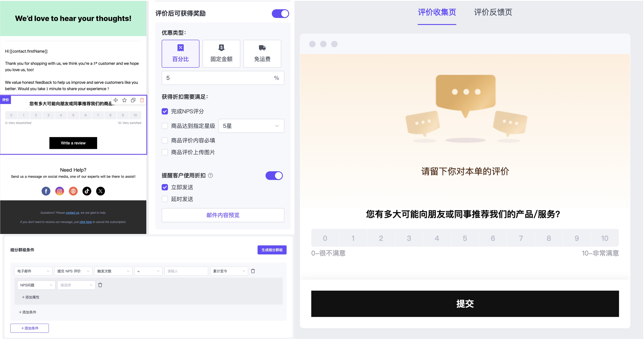Viewport: 644px width, 340px height.
Task: Click the Facebook social icon
Action: 46,191
